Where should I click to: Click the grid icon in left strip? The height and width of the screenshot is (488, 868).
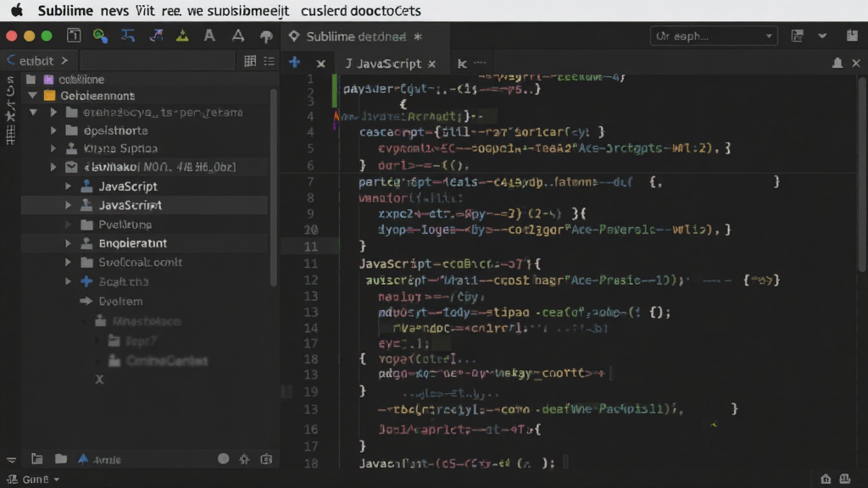coord(10,134)
